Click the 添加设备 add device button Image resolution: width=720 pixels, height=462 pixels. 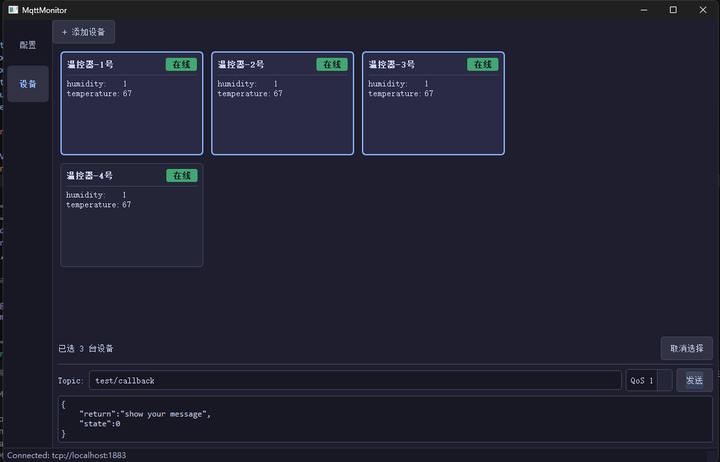point(84,32)
